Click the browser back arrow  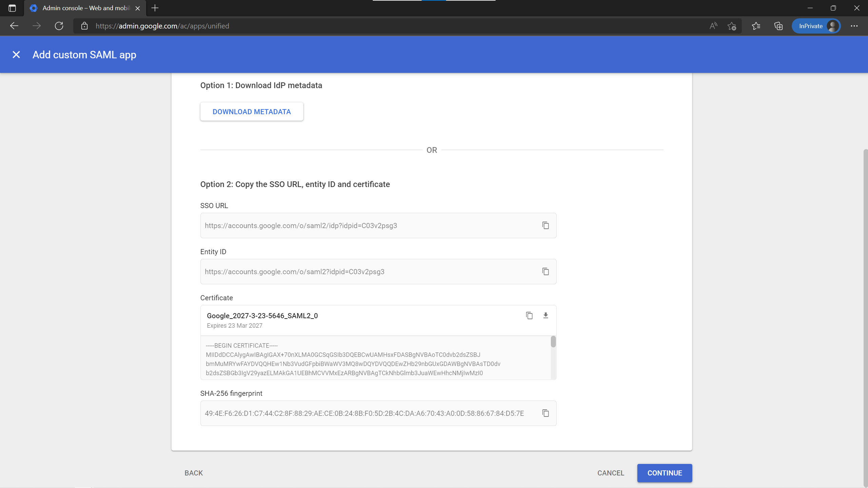tap(14, 26)
